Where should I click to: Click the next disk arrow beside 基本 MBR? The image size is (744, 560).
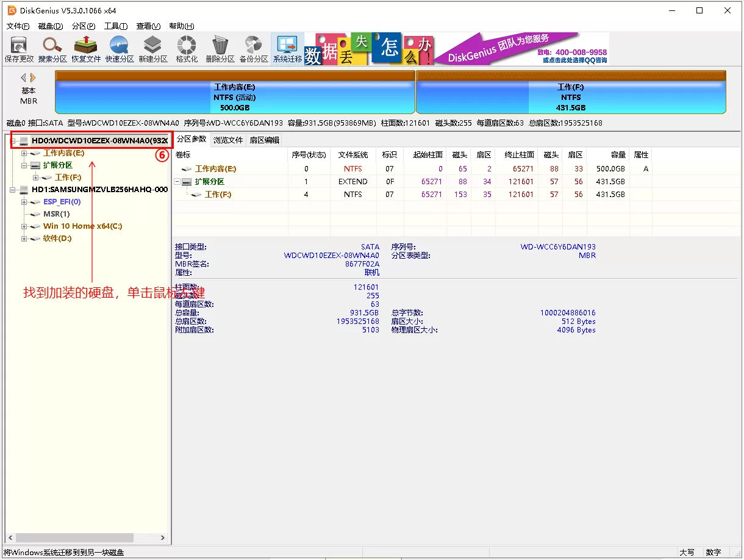click(x=33, y=77)
